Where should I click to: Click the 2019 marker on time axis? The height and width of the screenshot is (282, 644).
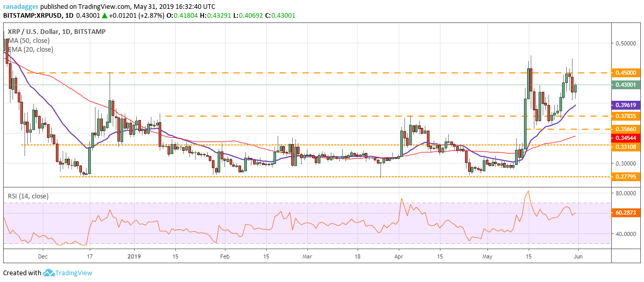[134, 256]
